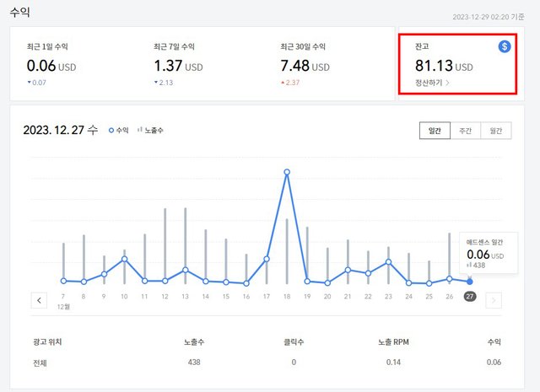Image resolution: width=540 pixels, height=392 pixels.
Task: Select the 일간 daily tab
Action: click(435, 131)
